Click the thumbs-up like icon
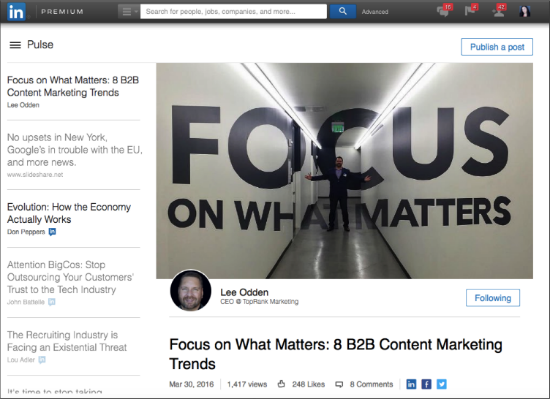 tap(281, 384)
